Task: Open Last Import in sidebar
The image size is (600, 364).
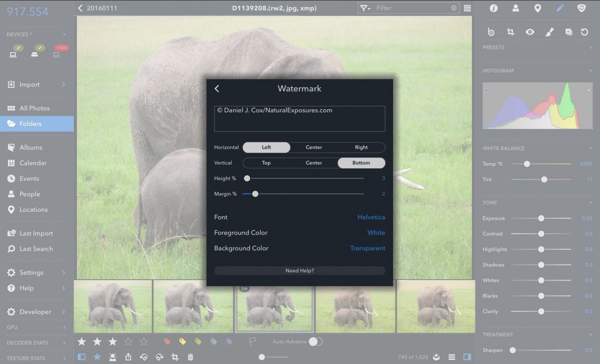Action: (x=37, y=233)
